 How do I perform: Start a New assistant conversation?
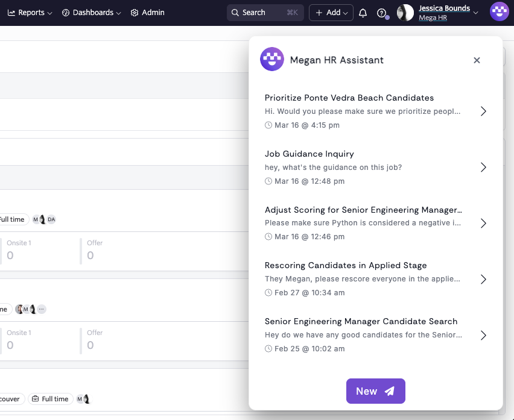coord(375,391)
